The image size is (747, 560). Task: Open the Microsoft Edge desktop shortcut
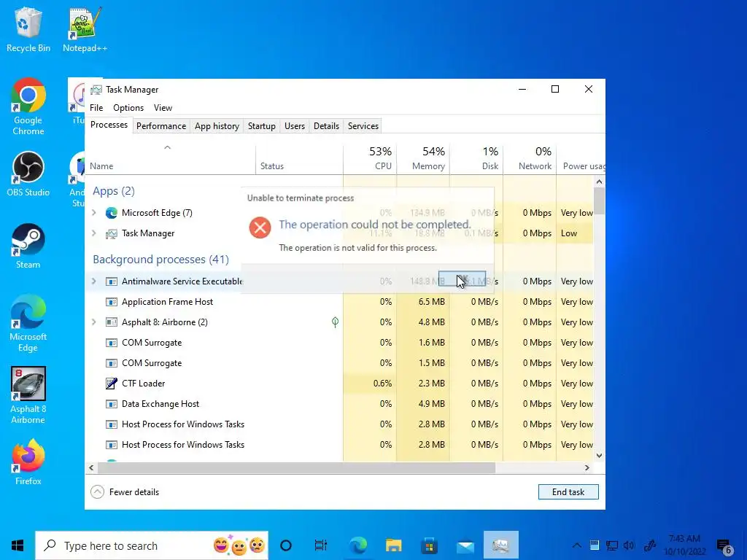point(28,323)
